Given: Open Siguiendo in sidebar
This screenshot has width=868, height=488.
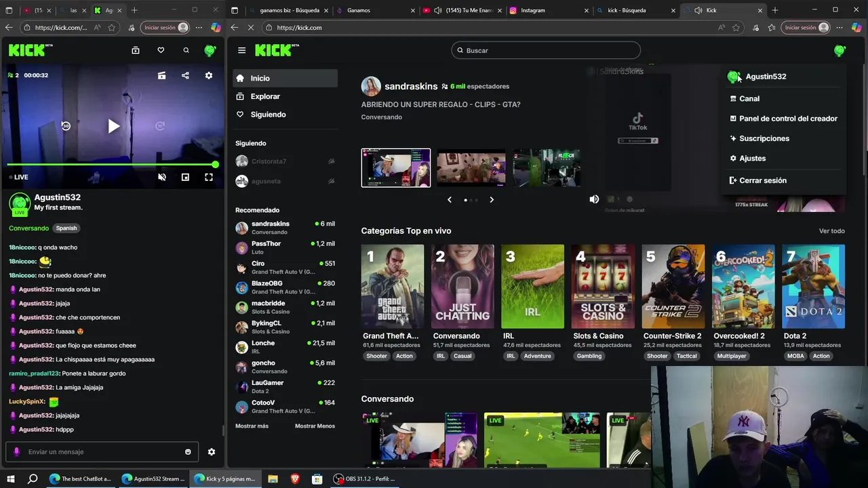Looking at the screenshot, I should point(285,115).
